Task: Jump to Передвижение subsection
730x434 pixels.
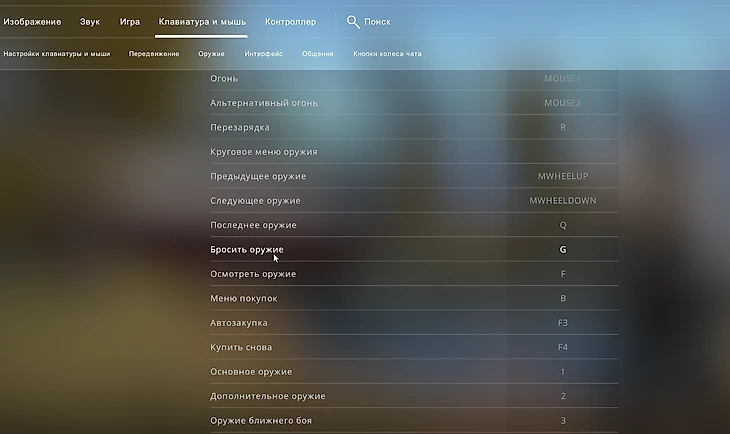Action: pyautogui.click(x=154, y=54)
